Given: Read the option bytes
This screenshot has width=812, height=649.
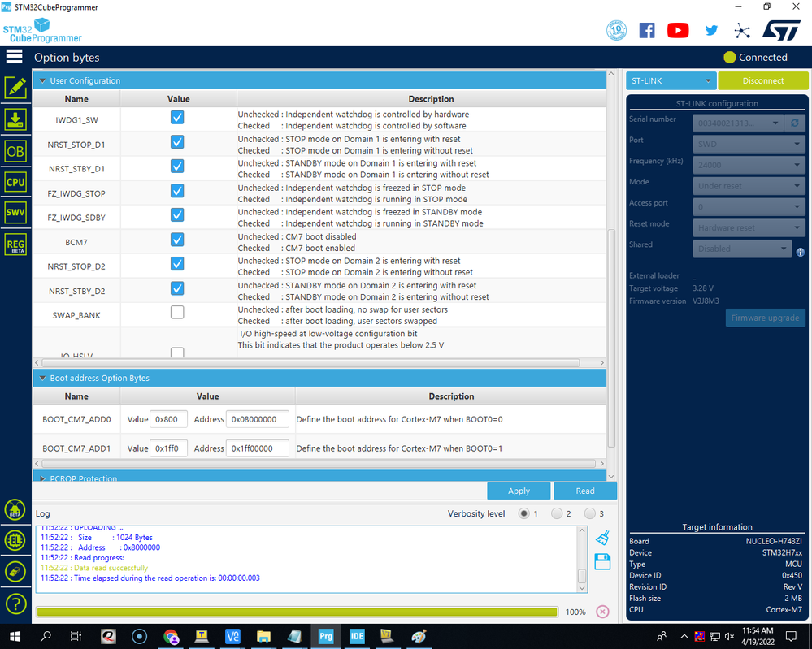Looking at the screenshot, I should pos(585,491).
